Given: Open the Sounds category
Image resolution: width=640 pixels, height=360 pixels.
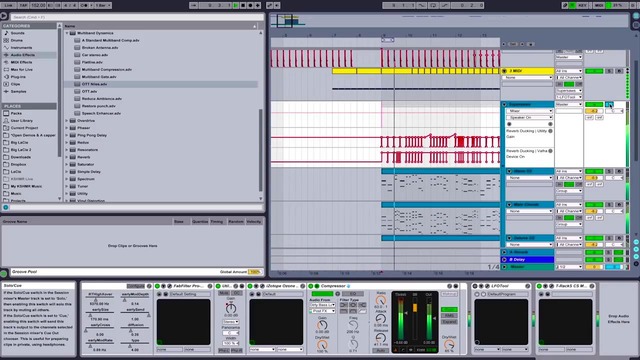Looking at the screenshot, I should [17, 33].
